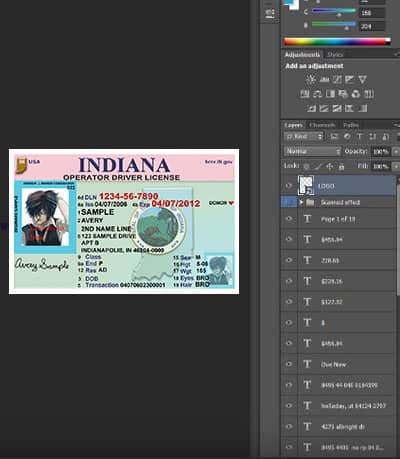Click the color value field 158
Screen dimensions: 400x459
[x=372, y=13]
